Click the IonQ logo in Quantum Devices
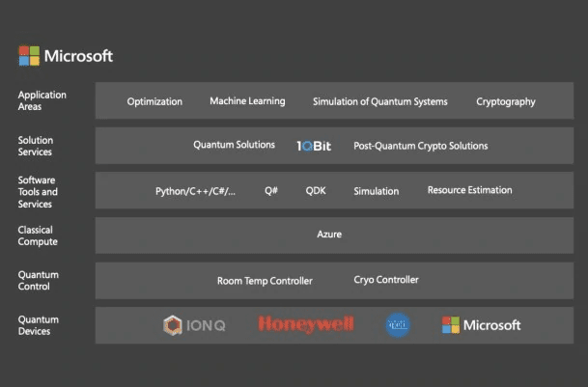The width and height of the screenshot is (588, 387). (x=194, y=325)
